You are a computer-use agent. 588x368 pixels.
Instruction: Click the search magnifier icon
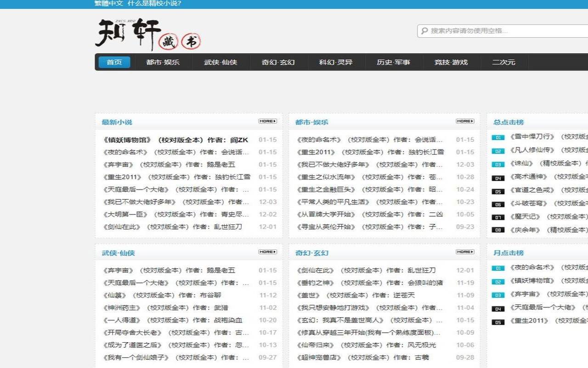(x=424, y=31)
